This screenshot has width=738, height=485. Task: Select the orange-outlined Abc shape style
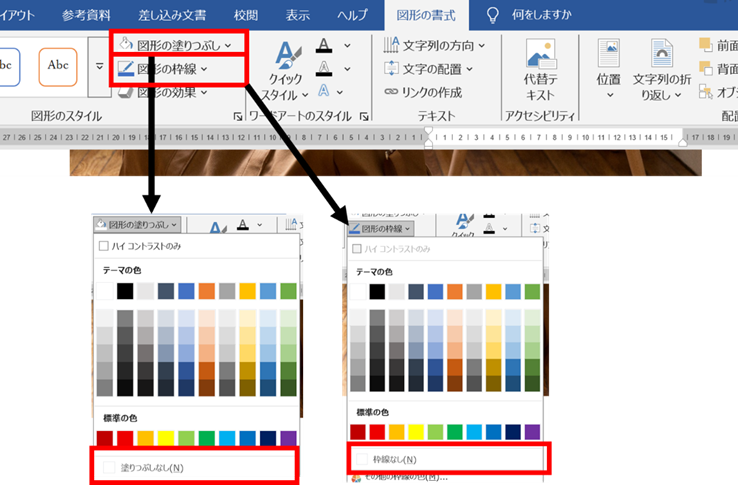coord(57,66)
